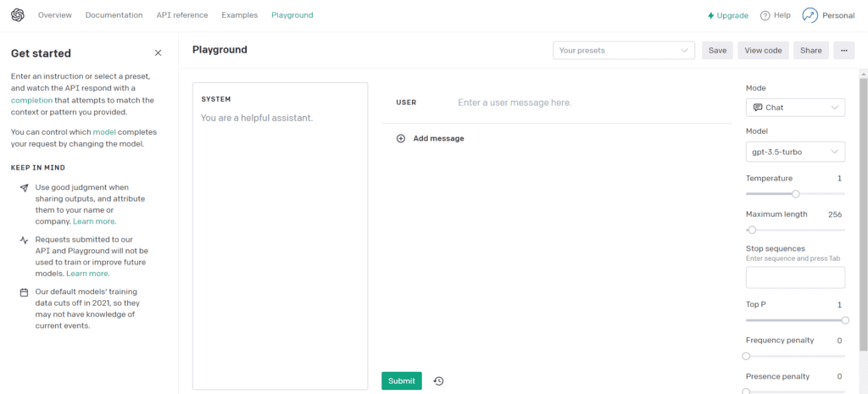Screen dimensions: 868x394
Task: Click the Maximum length value 256
Action: (835, 214)
